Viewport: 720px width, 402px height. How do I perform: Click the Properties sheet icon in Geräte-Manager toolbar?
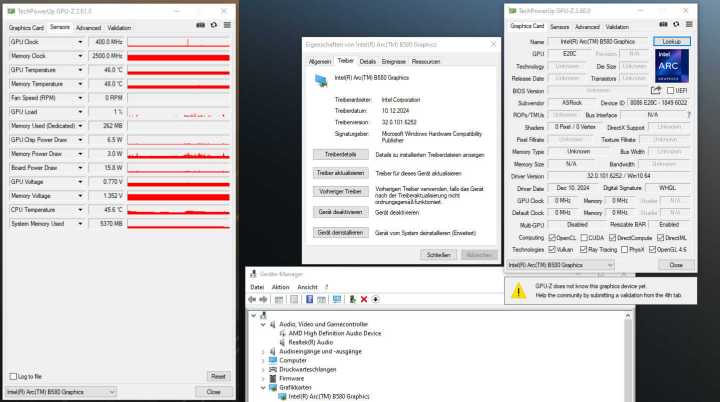[294, 300]
